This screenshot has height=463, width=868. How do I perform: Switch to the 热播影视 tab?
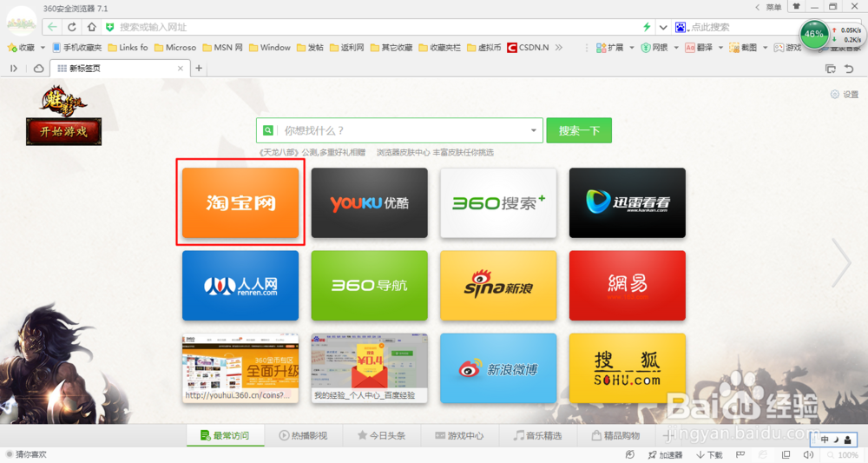(303, 436)
